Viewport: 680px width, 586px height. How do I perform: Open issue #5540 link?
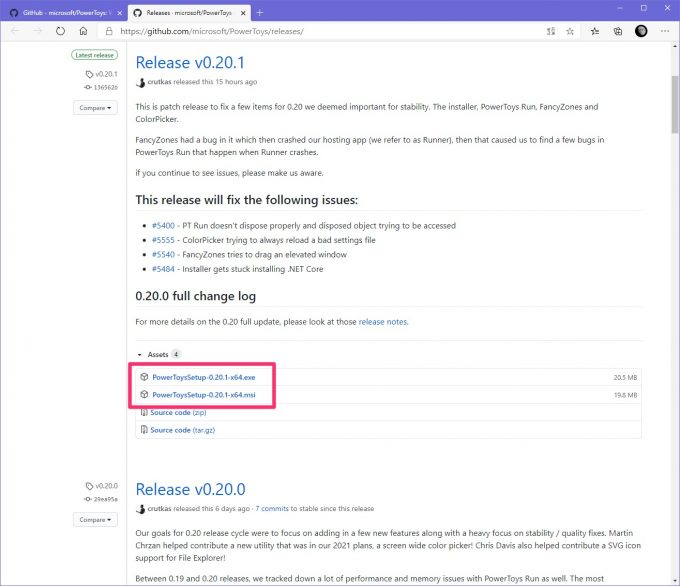point(163,255)
